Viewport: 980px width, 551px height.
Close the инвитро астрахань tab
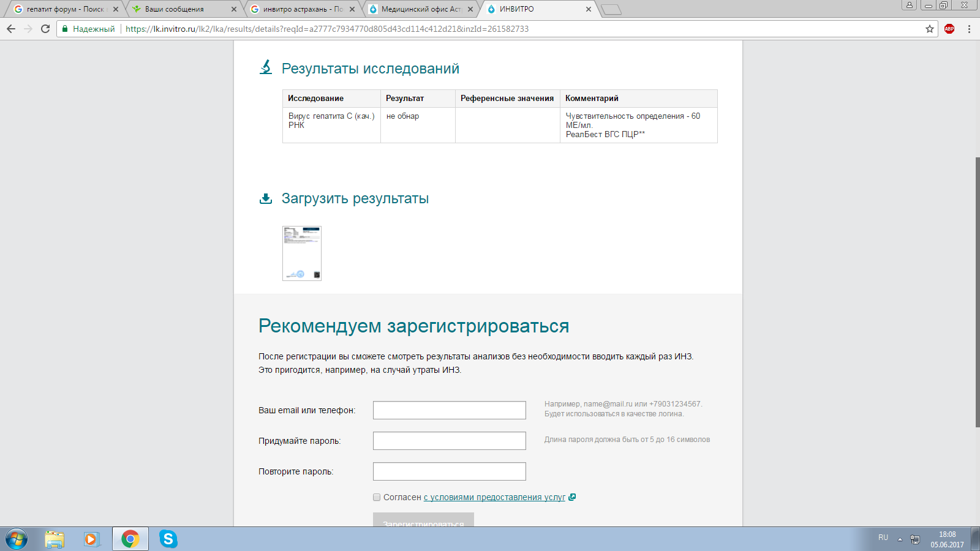click(352, 9)
